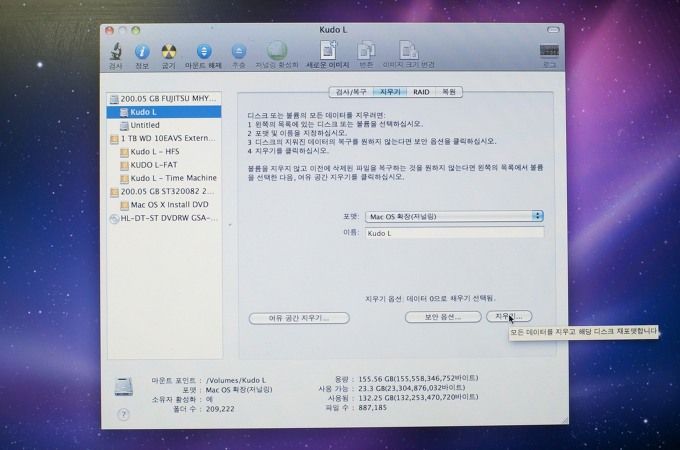The image size is (680, 450).
Task: Select the Kudo L – Time Machine volume
Action: click(164, 178)
